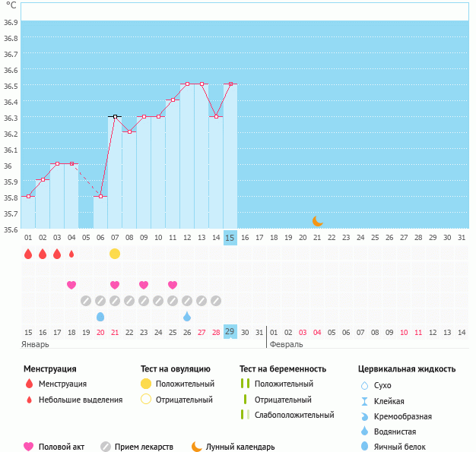Click the medication pill icon on cycle day 14

[216, 301]
